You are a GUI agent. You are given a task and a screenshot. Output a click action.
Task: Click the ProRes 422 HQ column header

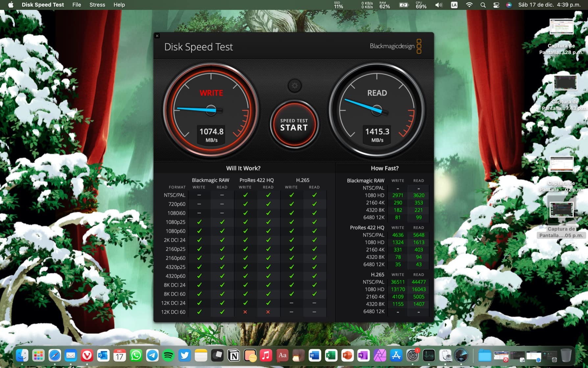[257, 180]
